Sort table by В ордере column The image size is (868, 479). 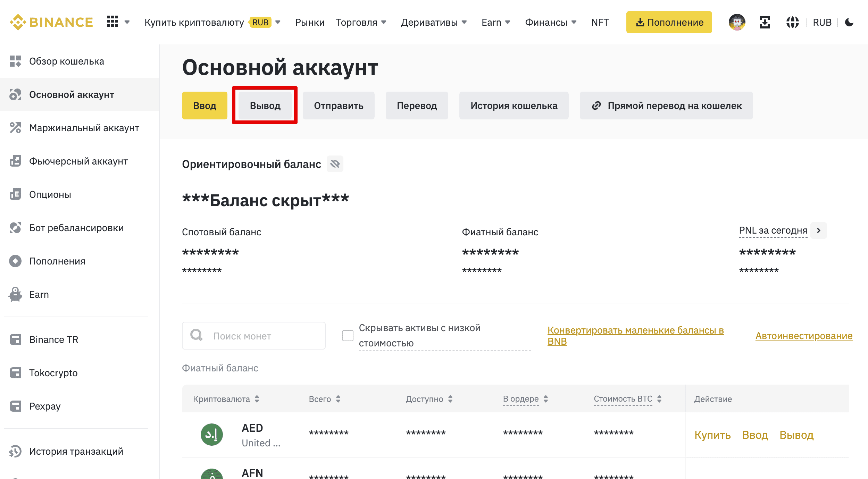[x=546, y=399]
